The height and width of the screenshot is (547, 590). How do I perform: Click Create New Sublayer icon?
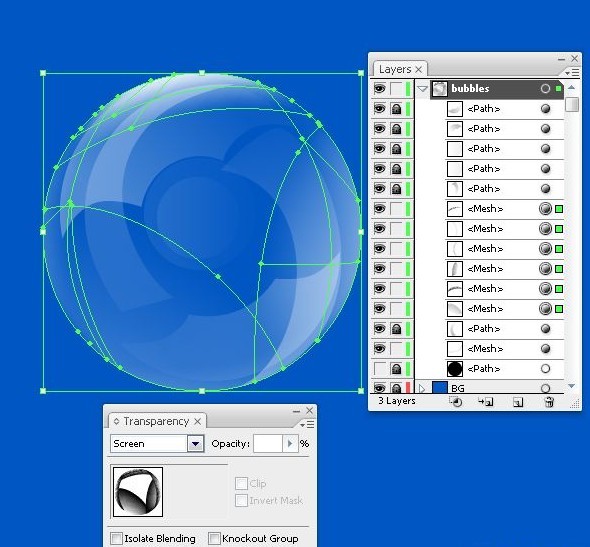point(486,402)
